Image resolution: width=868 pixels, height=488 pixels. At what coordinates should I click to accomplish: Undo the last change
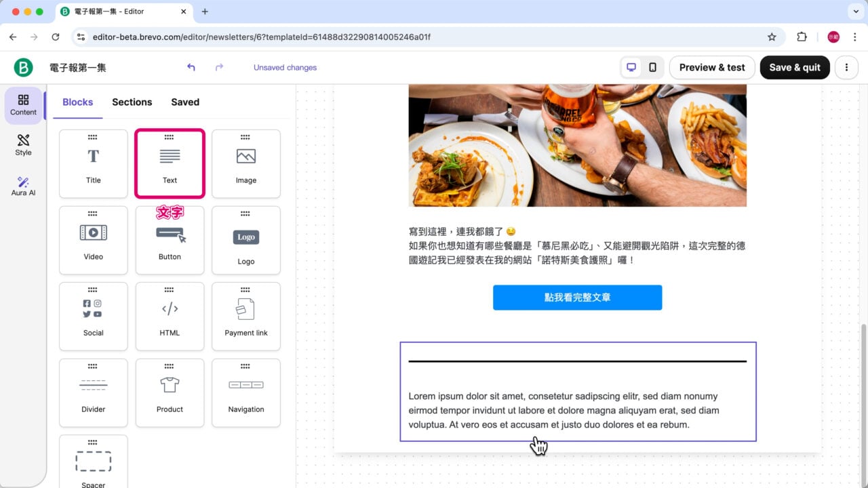[191, 67]
